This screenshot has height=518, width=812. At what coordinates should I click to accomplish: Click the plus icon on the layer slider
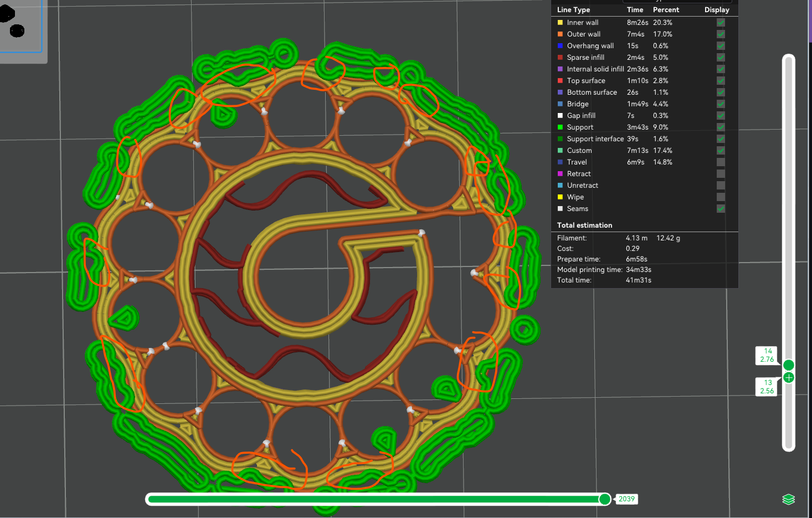[x=788, y=377]
